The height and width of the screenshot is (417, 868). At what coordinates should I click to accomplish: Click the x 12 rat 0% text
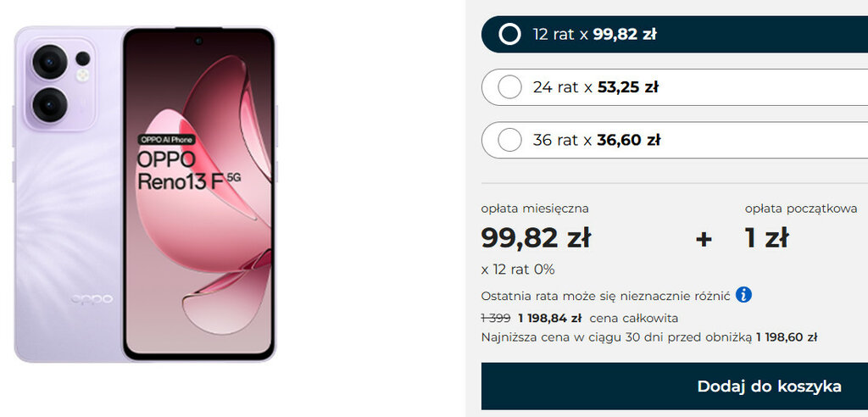pyautogui.click(x=518, y=270)
